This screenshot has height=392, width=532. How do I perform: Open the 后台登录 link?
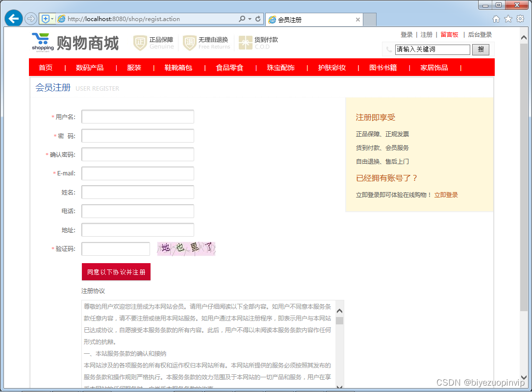[x=480, y=35]
